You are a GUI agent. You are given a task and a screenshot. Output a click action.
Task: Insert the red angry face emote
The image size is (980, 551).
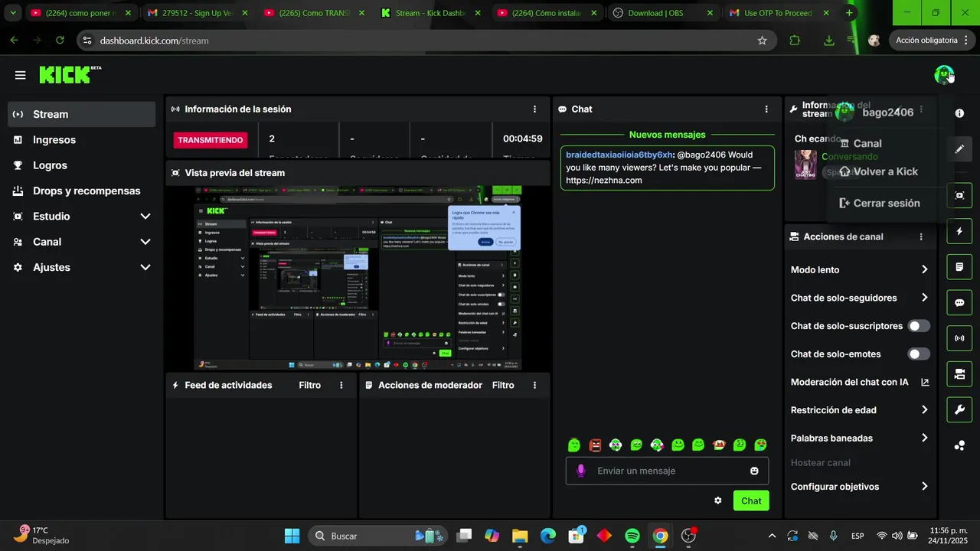(x=596, y=445)
